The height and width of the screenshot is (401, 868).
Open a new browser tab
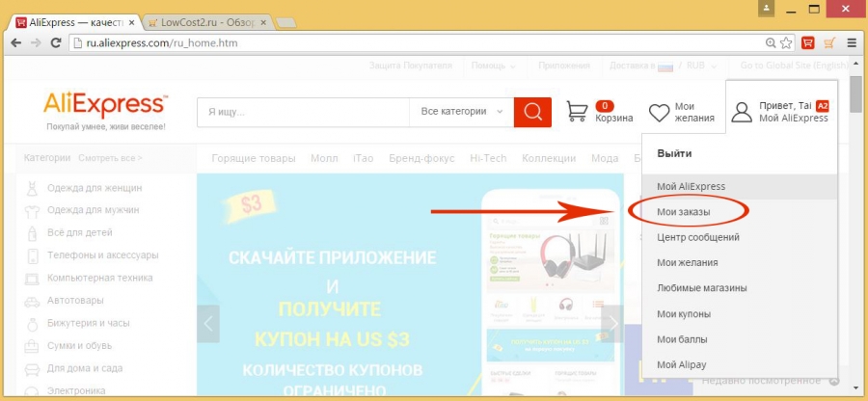point(285,23)
